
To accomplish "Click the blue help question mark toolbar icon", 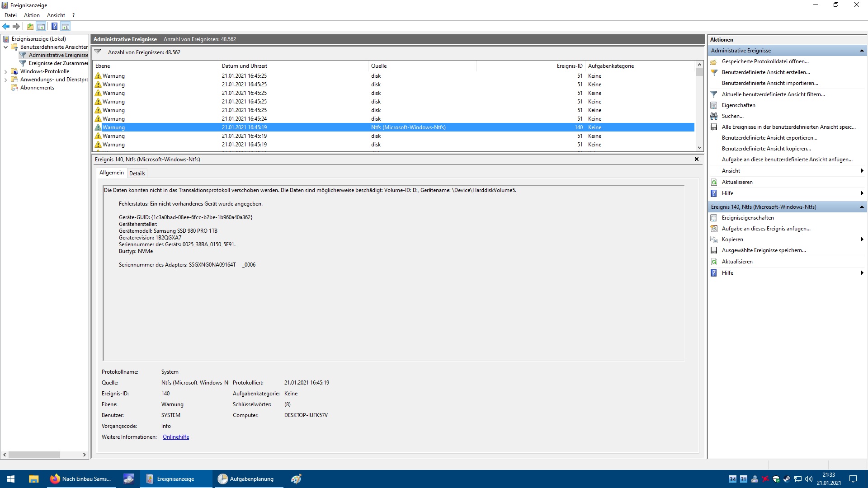I will click(x=54, y=26).
